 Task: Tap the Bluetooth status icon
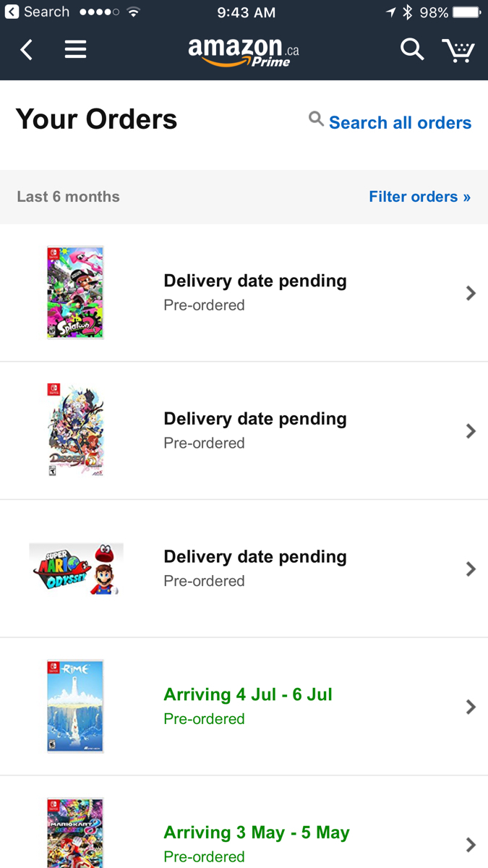point(407,12)
